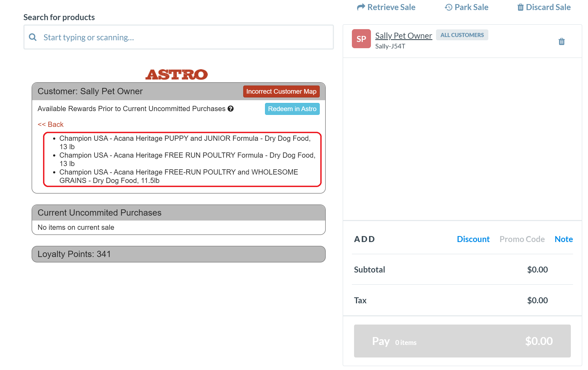Click the Promo Code option

pyautogui.click(x=522, y=239)
